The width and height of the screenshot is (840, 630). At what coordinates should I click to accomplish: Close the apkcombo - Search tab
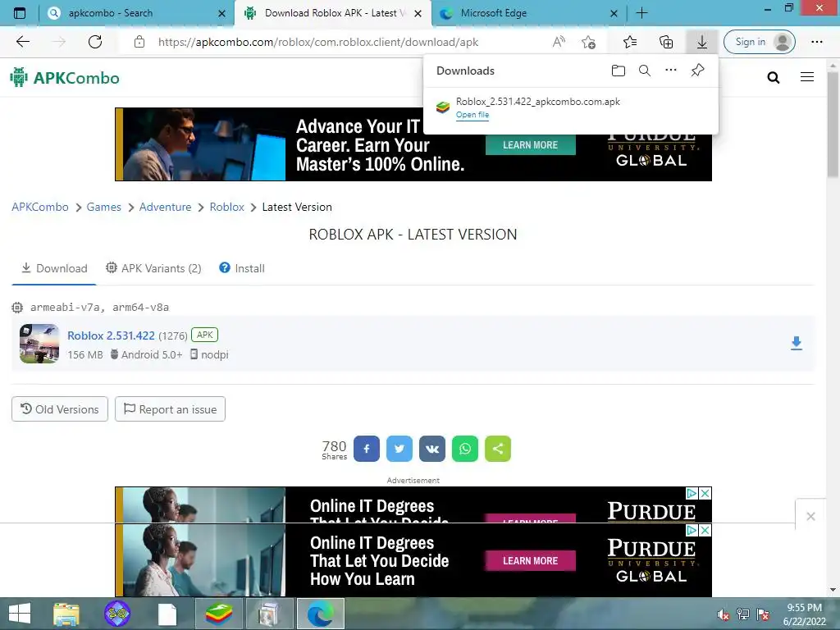[221, 13]
